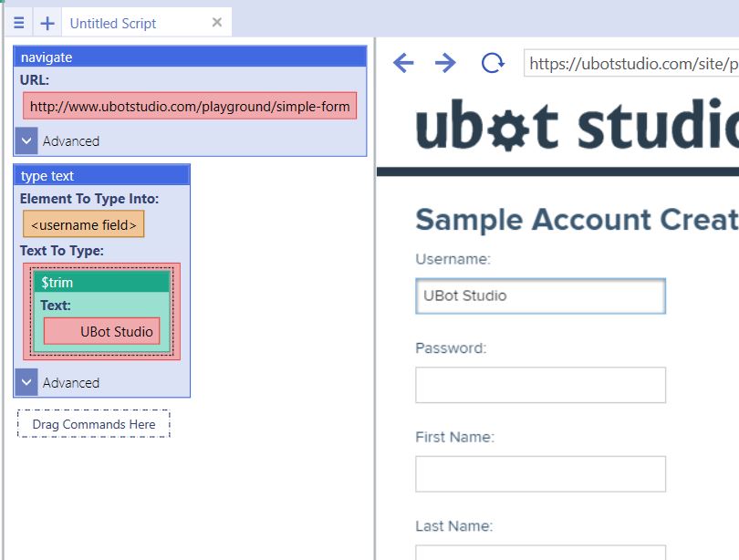Image resolution: width=739 pixels, height=560 pixels.
Task: Click the Last Name: label on the webpage
Action: [x=453, y=526]
